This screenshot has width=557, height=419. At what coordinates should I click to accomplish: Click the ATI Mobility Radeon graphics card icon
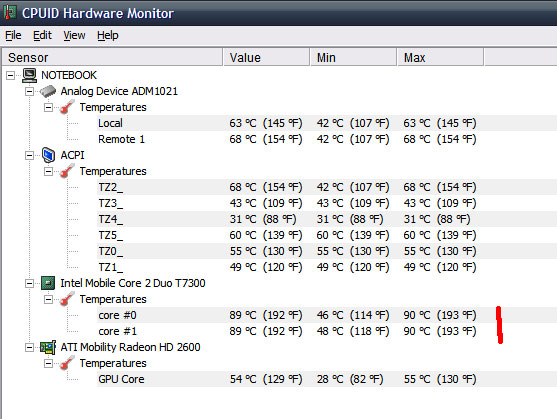[48, 347]
